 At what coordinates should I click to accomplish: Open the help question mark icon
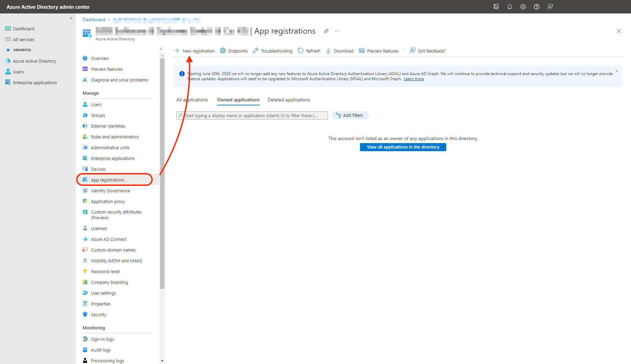coord(536,7)
